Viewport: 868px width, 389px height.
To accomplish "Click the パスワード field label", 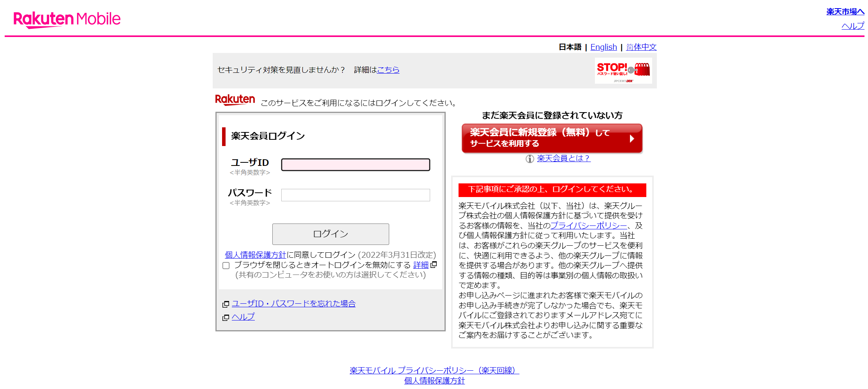I will pos(250,193).
